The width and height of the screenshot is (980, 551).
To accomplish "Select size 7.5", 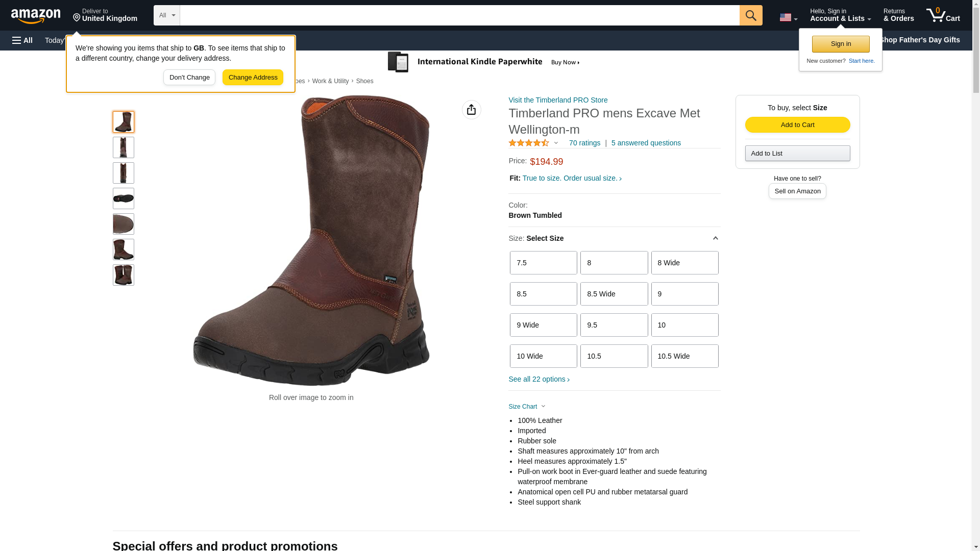I will 543,263.
